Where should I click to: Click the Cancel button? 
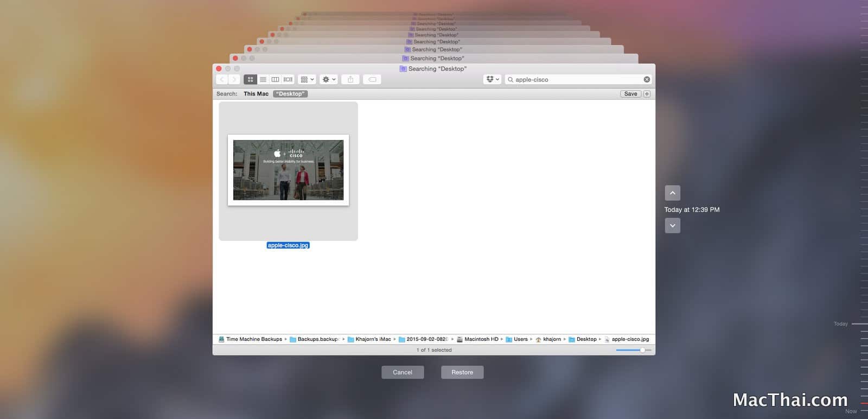[403, 372]
